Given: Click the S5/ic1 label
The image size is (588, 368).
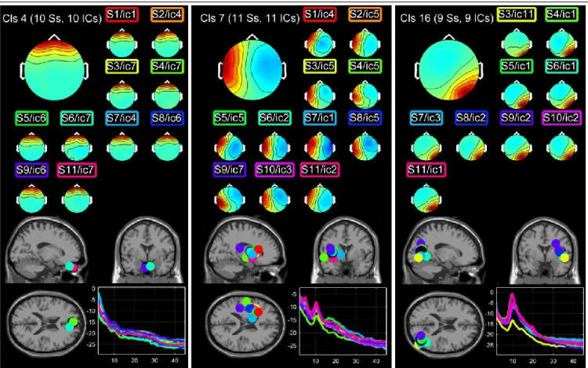Looking at the screenshot, I should pyautogui.click(x=517, y=67).
